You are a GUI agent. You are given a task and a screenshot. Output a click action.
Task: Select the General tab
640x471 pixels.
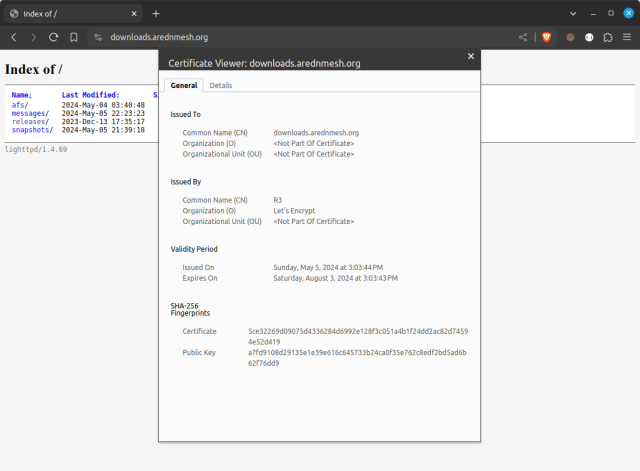coord(184,85)
